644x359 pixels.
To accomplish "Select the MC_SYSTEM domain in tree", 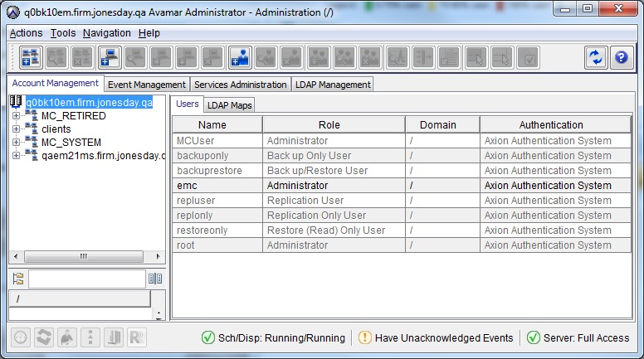I will tap(71, 142).
